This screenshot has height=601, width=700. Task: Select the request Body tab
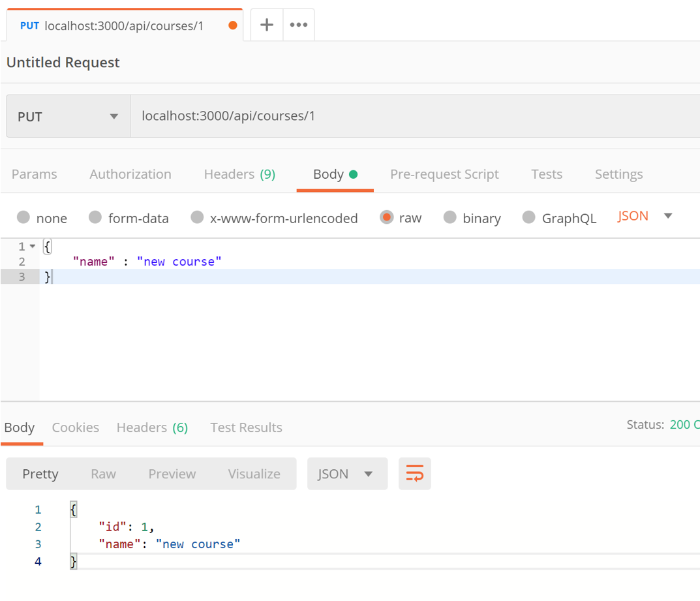[x=335, y=174]
